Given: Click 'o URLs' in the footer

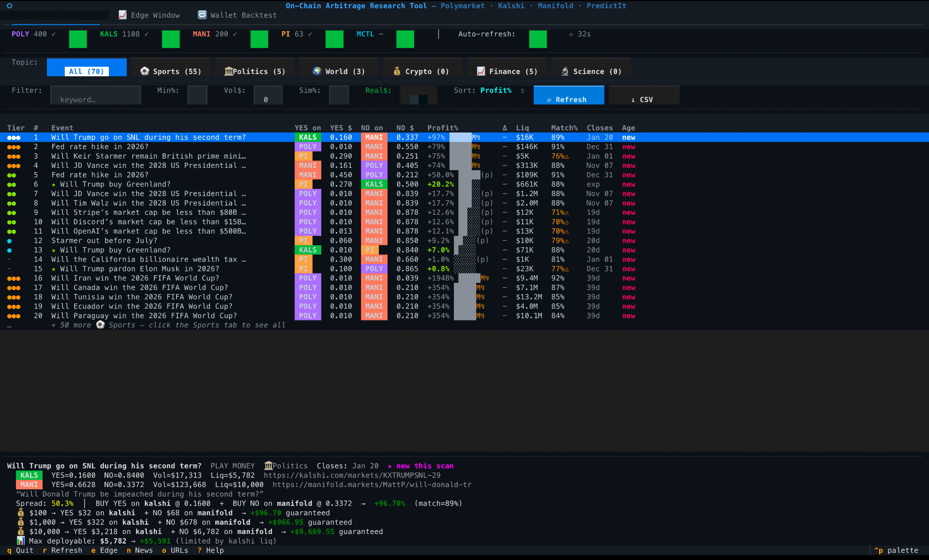Looking at the screenshot, I should tap(175, 550).
